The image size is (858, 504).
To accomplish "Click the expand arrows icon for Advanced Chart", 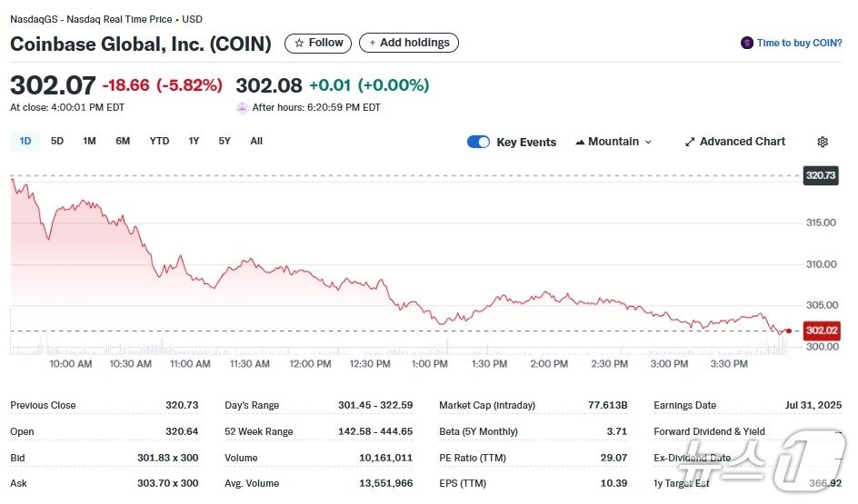I will tap(690, 142).
